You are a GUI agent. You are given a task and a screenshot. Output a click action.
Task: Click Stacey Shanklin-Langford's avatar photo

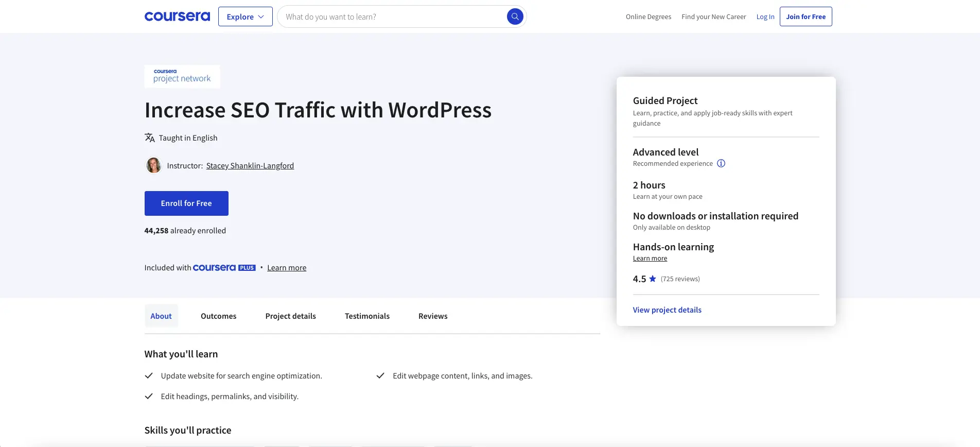pyautogui.click(x=153, y=165)
